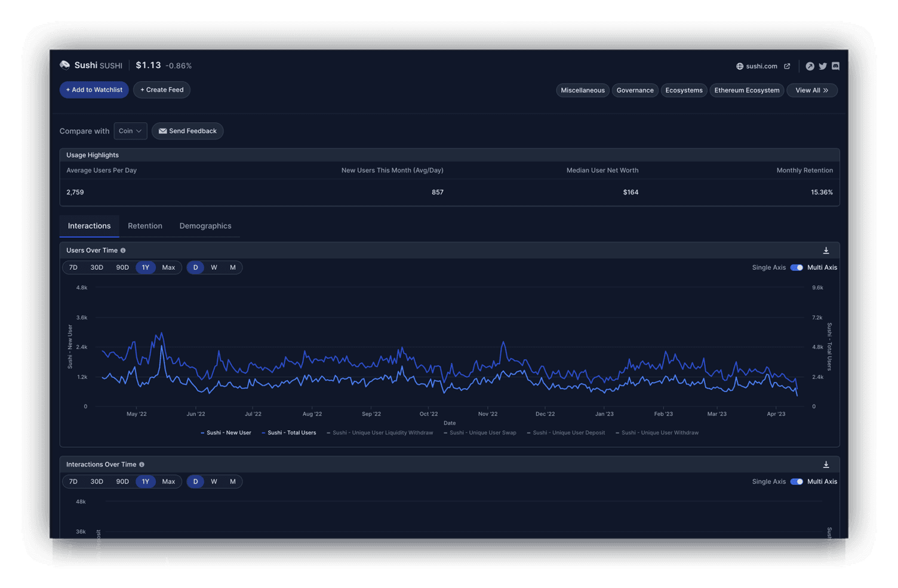The image size is (898, 588).
Task: Show Sushi - Unique User Withdraw series
Action: click(x=657, y=433)
